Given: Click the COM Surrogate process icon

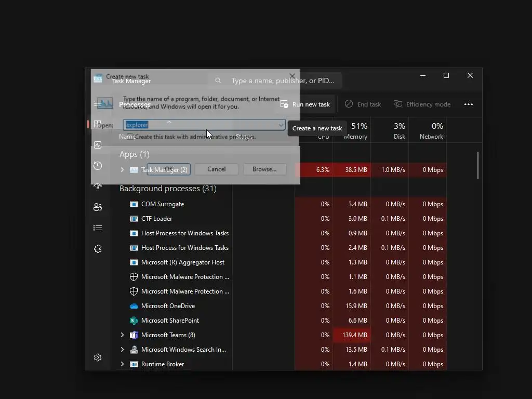Looking at the screenshot, I should [134, 204].
